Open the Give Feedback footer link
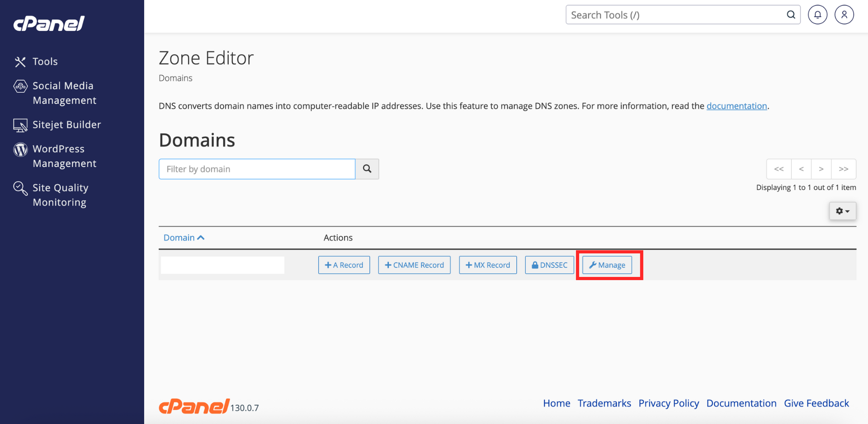The width and height of the screenshot is (868, 424). (816, 403)
